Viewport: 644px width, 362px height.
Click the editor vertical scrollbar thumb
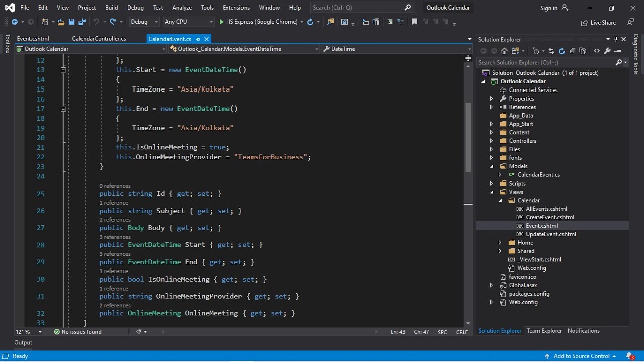[x=468, y=137]
